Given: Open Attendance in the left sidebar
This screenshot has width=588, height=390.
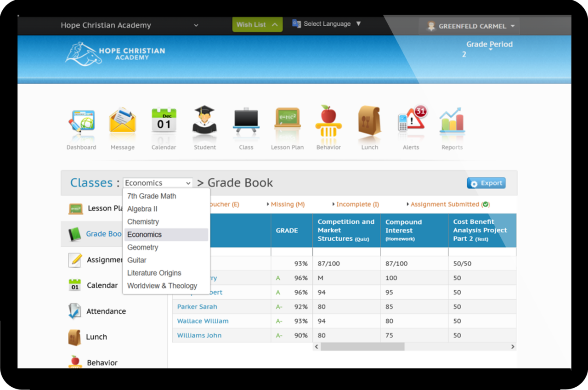Looking at the screenshot, I should coord(106,311).
